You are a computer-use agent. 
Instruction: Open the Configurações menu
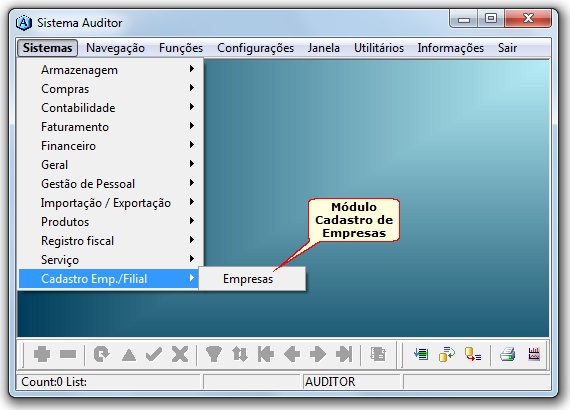(x=255, y=48)
